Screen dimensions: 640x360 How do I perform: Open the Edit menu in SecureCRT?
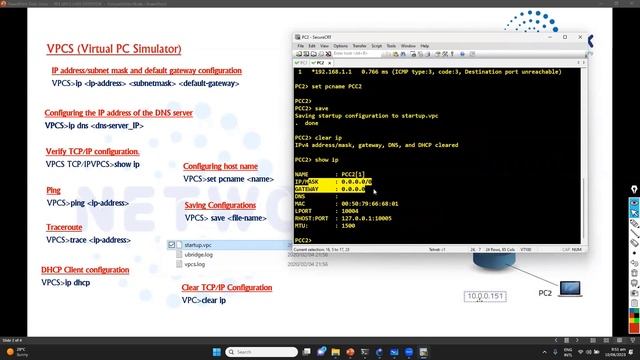coord(312,46)
